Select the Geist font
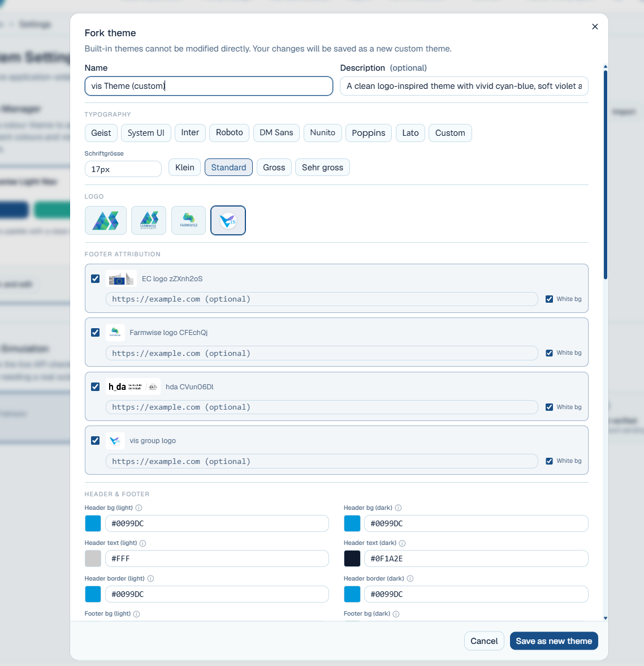Viewport: 644px width, 666px height. (101, 133)
